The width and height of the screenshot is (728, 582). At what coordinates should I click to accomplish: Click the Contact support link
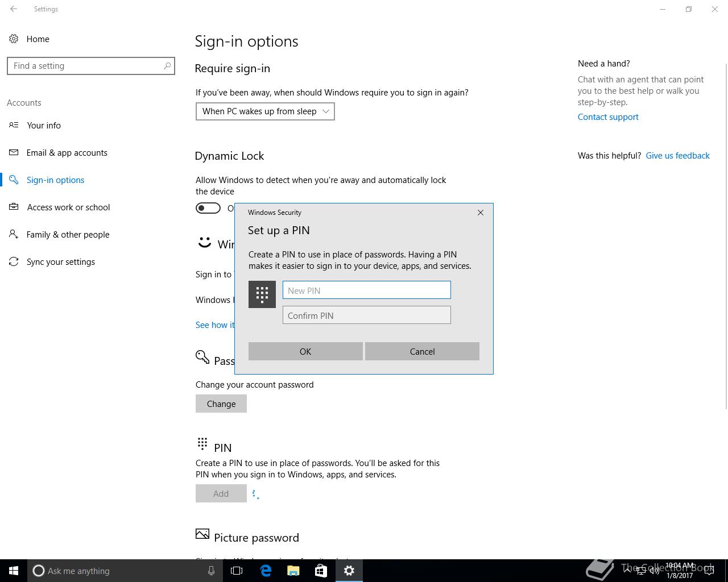click(x=608, y=117)
